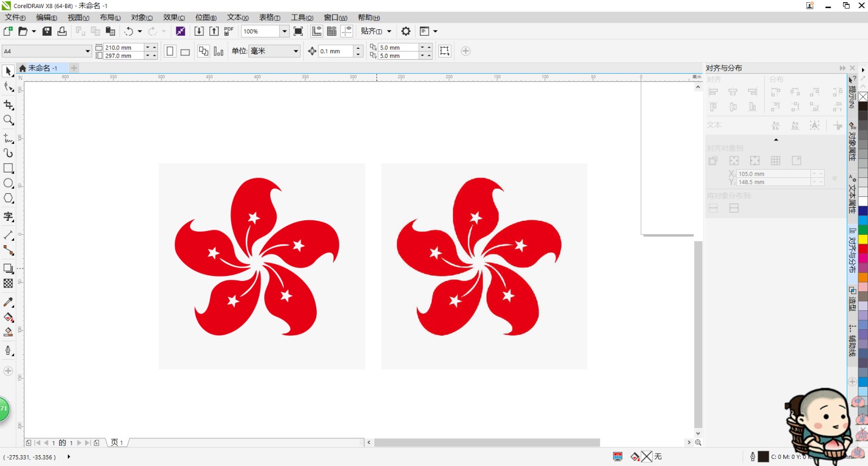Toggle Show Rulers button
This screenshot has width=868, height=466.
tap(317, 31)
